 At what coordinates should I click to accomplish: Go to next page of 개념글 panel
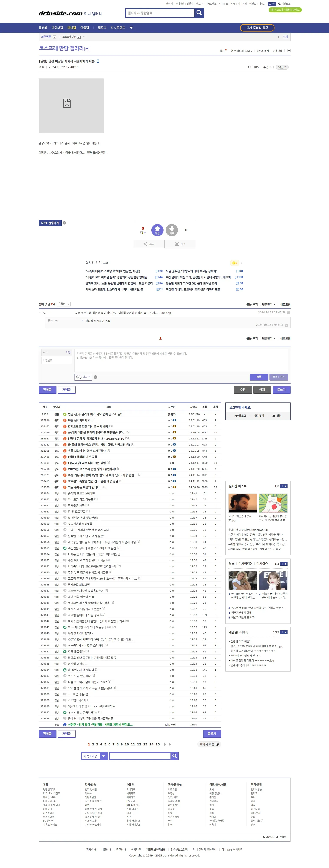(286, 632)
